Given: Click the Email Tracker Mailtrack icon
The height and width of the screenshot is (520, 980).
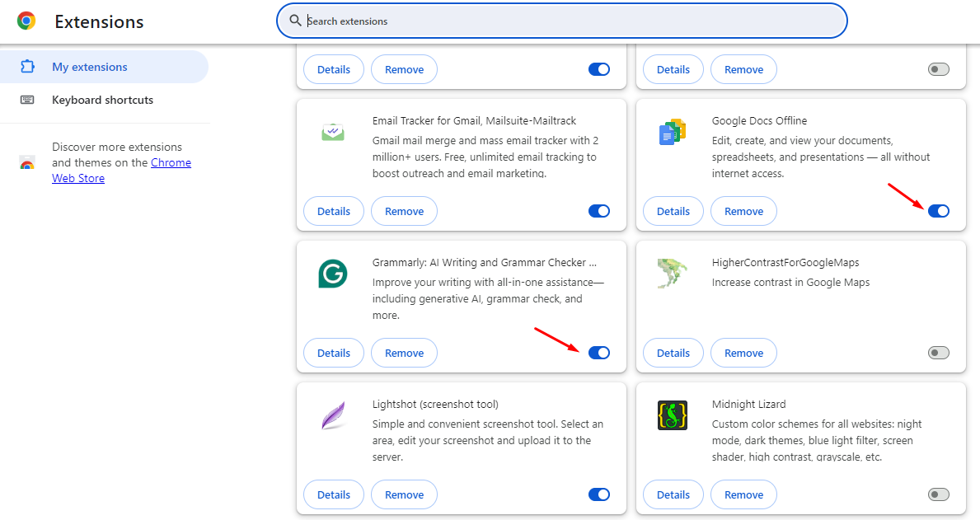Looking at the screenshot, I should pyautogui.click(x=333, y=132).
